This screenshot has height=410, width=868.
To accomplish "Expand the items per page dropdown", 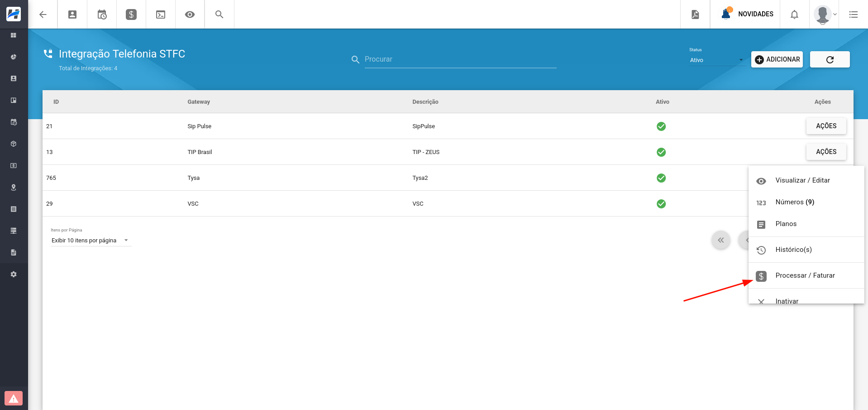I will (90, 241).
